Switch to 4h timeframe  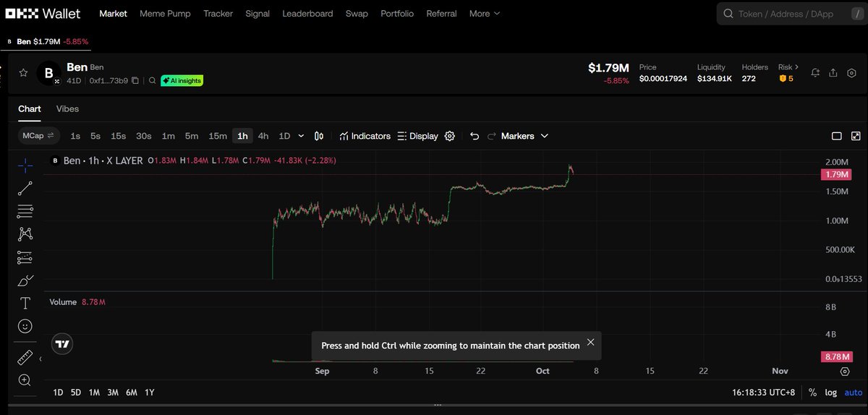(263, 136)
